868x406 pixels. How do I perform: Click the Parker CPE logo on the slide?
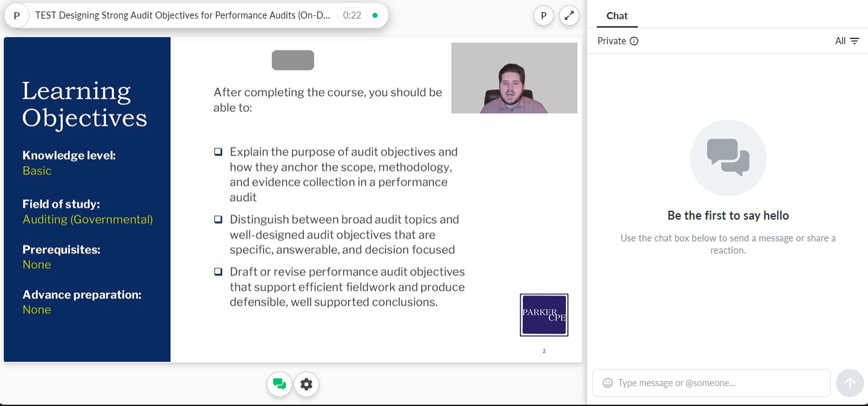tap(544, 314)
